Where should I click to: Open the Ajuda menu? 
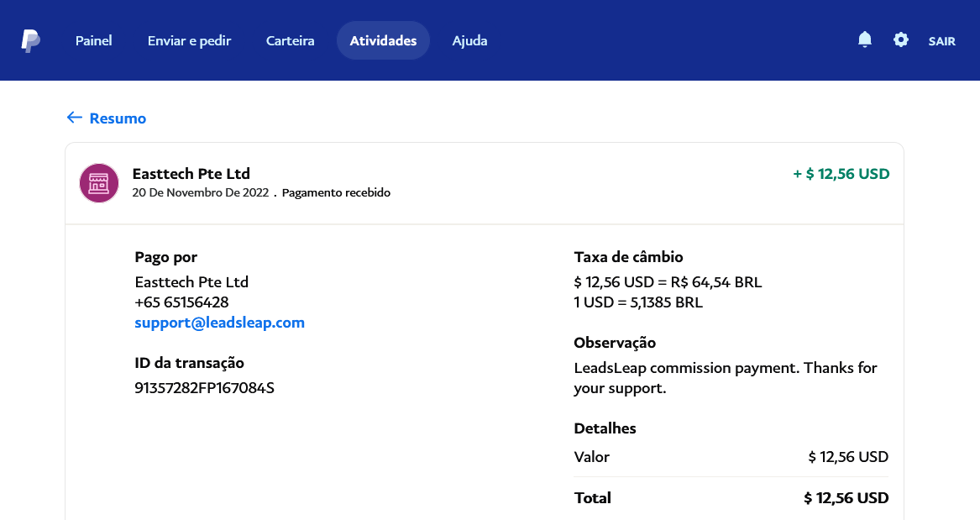pos(469,40)
